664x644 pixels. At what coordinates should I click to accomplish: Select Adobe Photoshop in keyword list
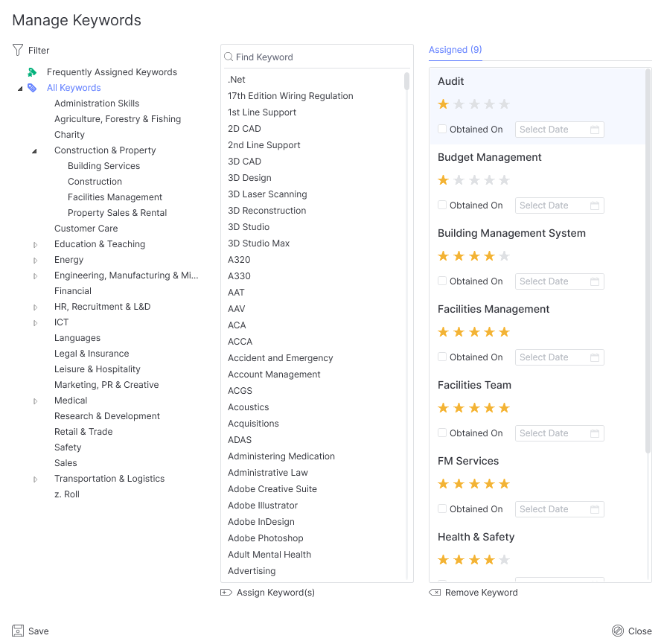[265, 538]
